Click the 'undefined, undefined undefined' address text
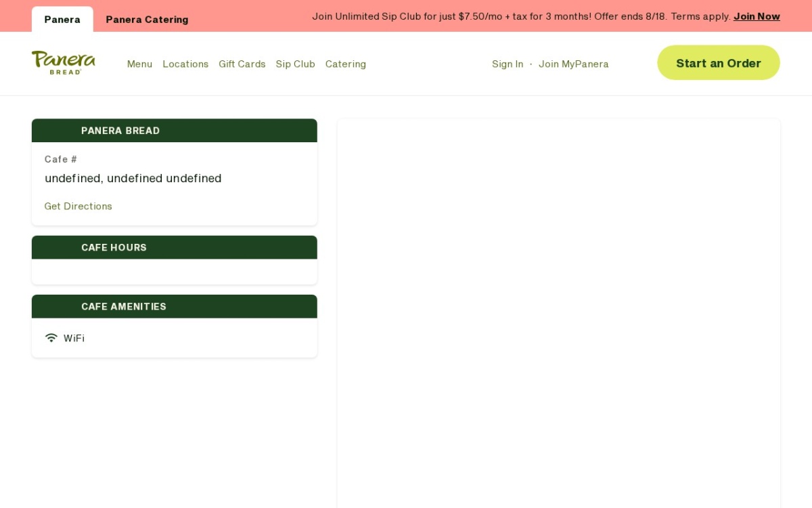This screenshot has width=812, height=508. click(133, 178)
